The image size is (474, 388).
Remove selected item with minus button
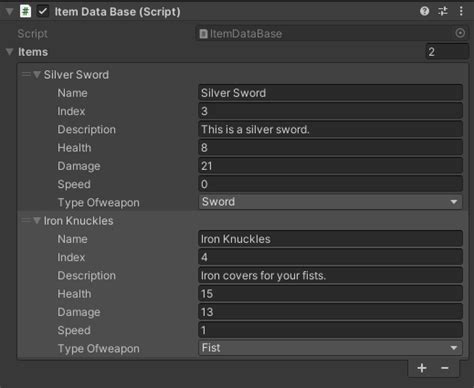(x=445, y=368)
